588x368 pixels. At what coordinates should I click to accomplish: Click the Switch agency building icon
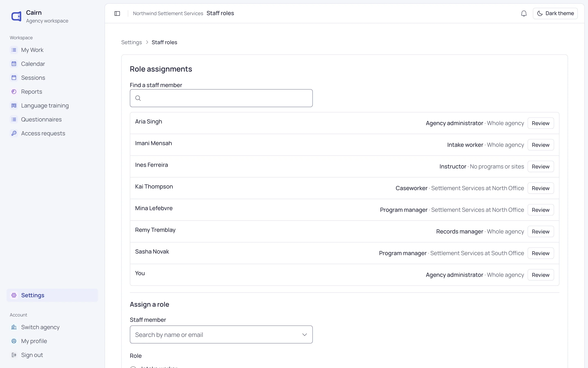click(x=14, y=327)
